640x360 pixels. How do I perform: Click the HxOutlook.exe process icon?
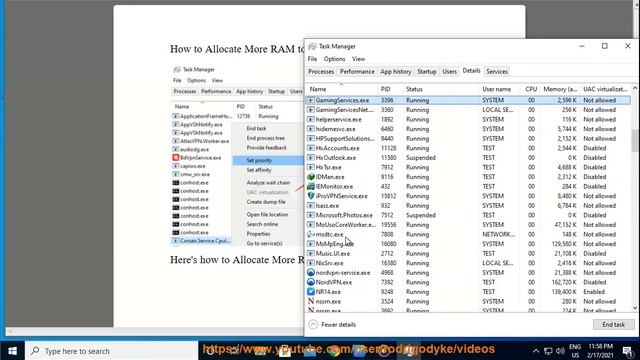coord(311,158)
